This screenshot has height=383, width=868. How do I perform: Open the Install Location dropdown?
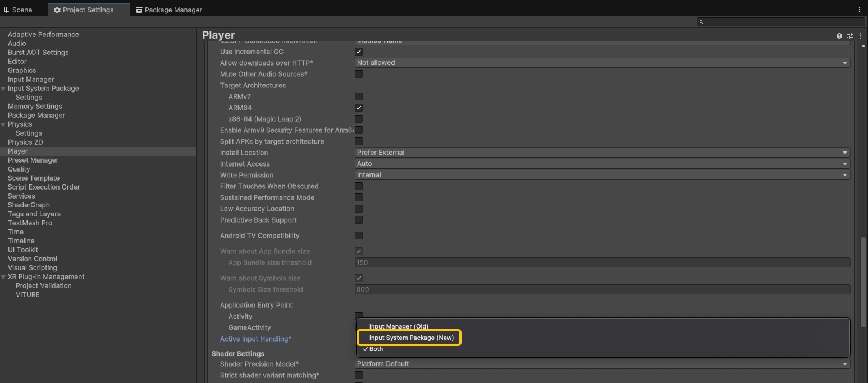(x=602, y=153)
